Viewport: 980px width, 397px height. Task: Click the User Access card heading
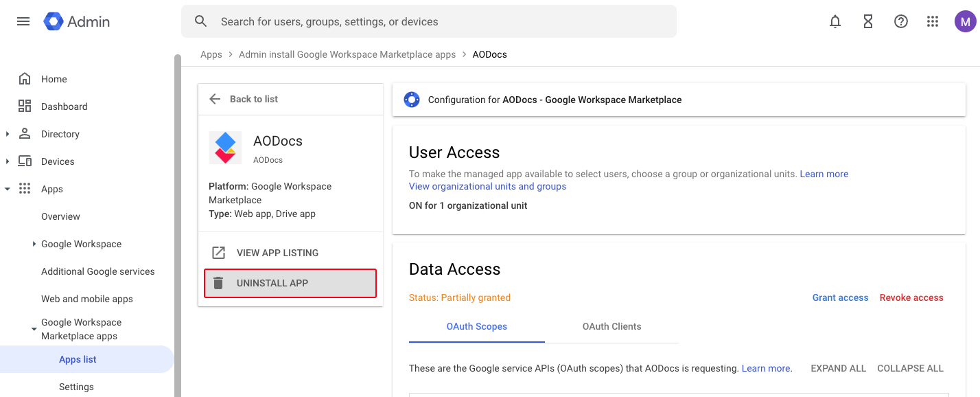tap(454, 152)
